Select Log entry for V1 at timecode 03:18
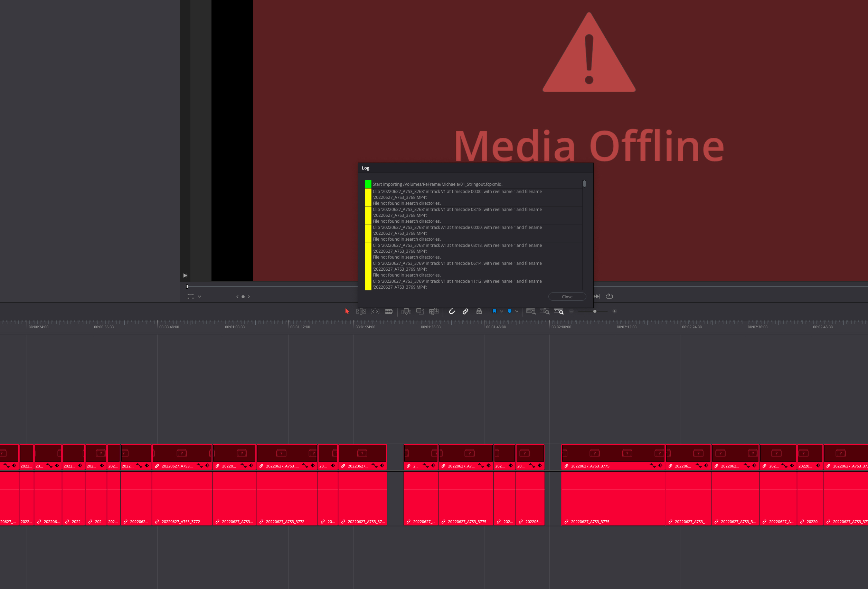 click(474, 215)
